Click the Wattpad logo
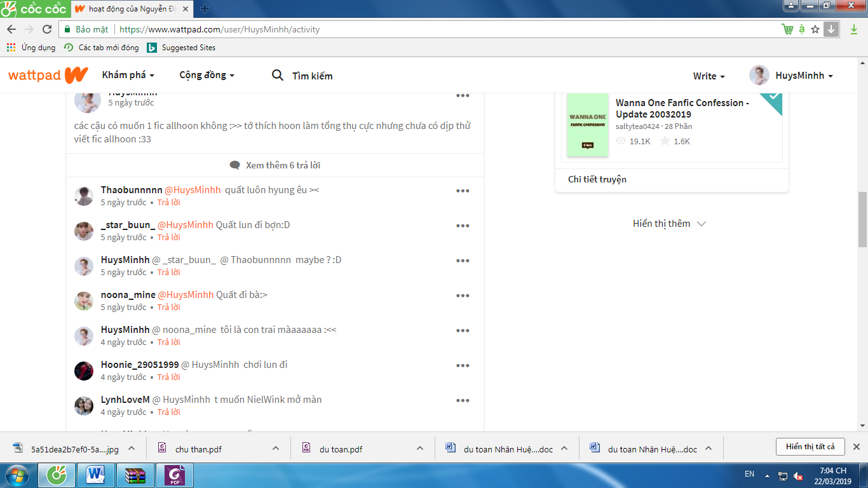The height and width of the screenshot is (488, 868). (x=48, y=75)
